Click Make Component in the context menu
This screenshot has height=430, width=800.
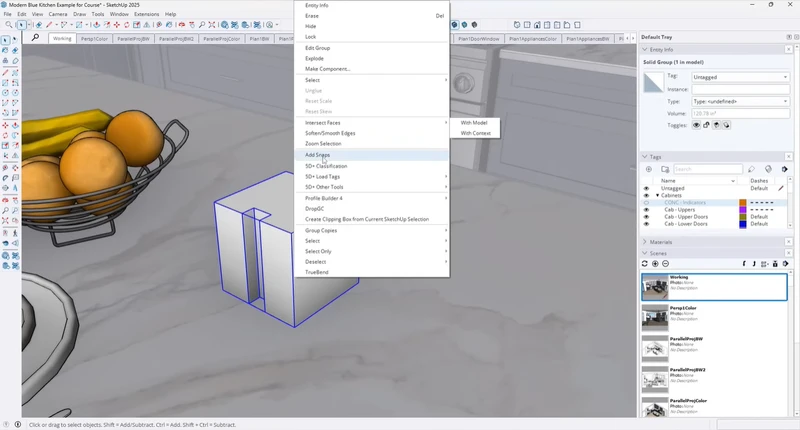click(x=327, y=69)
